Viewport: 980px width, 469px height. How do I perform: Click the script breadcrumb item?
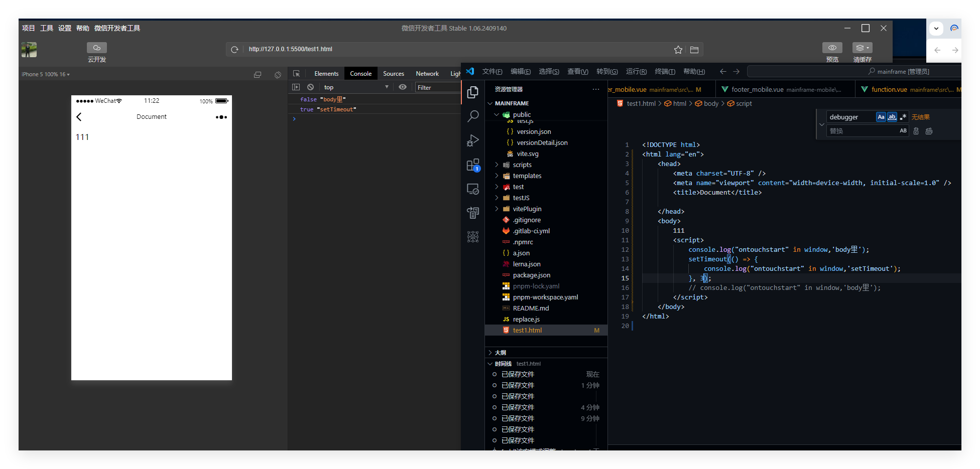click(x=744, y=103)
